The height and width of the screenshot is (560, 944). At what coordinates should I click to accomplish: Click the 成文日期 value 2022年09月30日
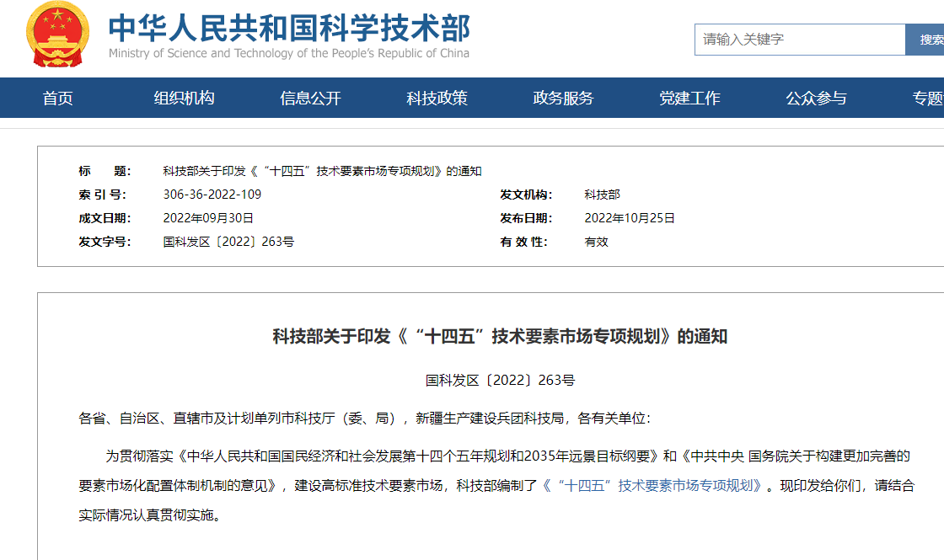[x=208, y=218]
